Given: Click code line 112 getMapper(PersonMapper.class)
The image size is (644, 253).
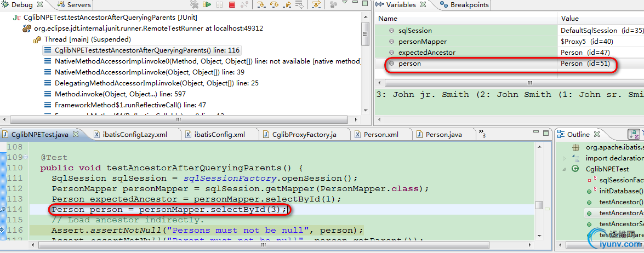Looking at the screenshot, I should tap(240, 188).
